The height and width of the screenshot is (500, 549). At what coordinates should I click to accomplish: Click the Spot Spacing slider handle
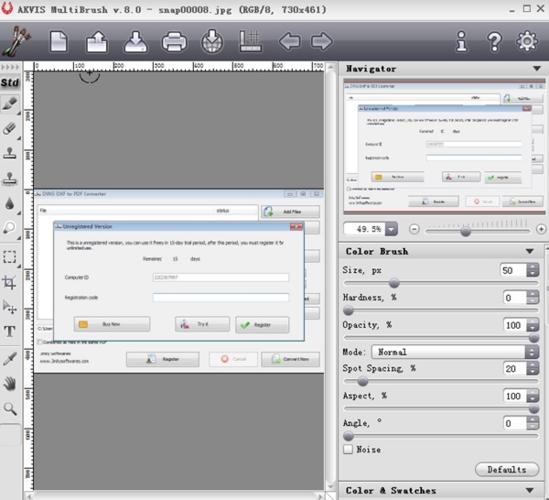pyautogui.click(x=363, y=381)
